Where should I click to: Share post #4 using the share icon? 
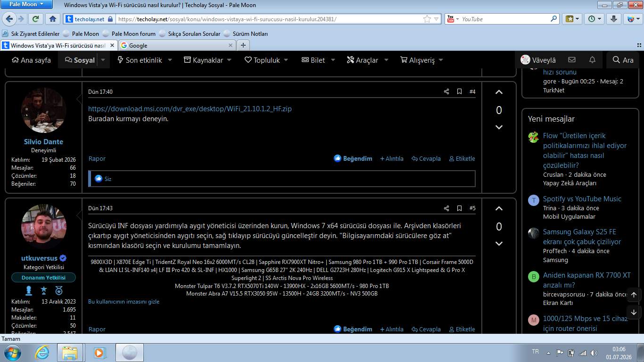coord(446,91)
